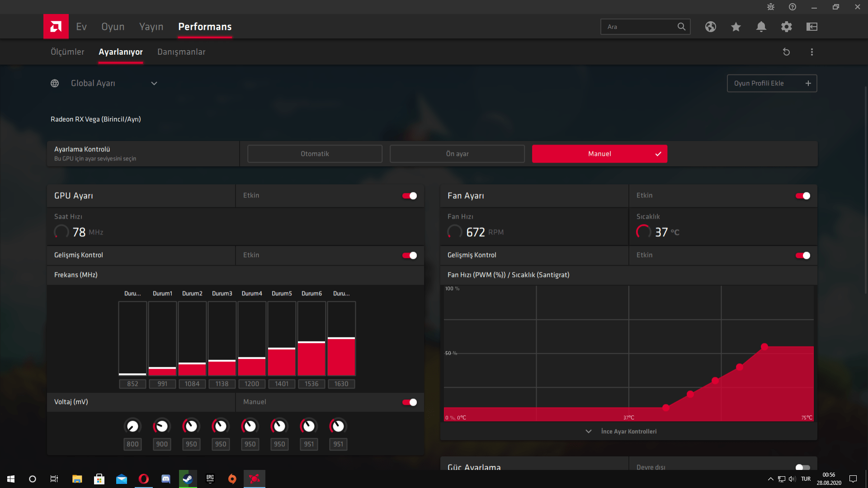The image size is (868, 488).
Task: Turn off Voltaj Manuel toggle
Action: click(410, 402)
